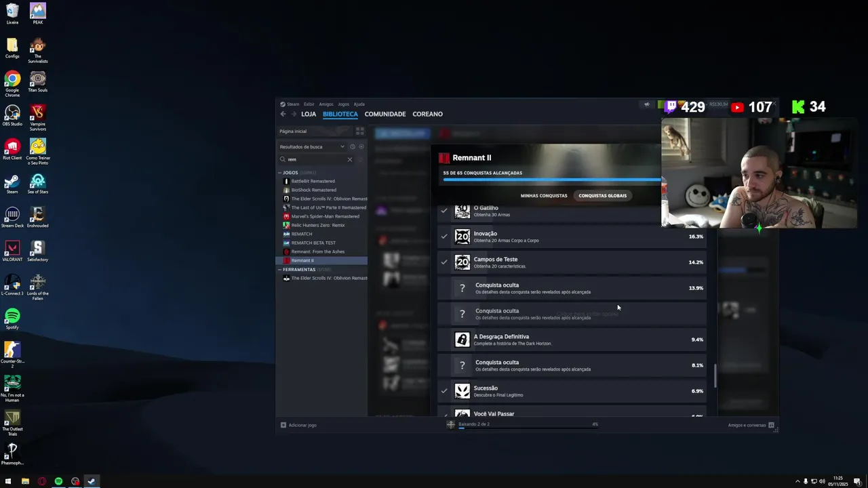
Task: Click the Steam back navigation arrow
Action: coord(283,114)
